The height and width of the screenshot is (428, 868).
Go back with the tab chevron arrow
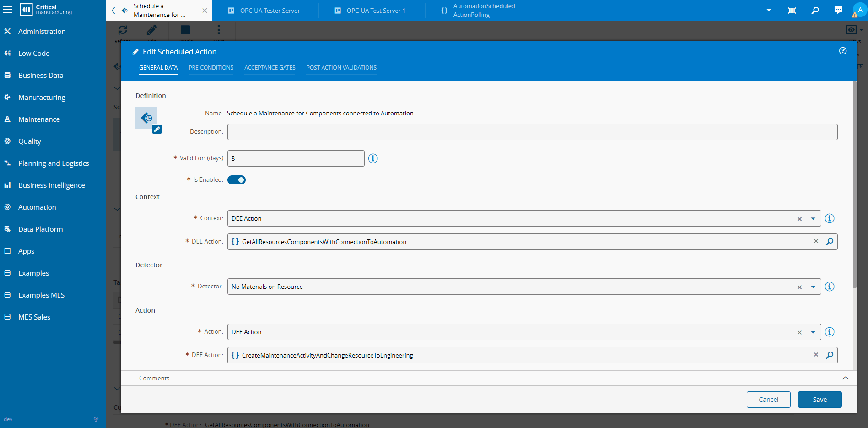113,11
